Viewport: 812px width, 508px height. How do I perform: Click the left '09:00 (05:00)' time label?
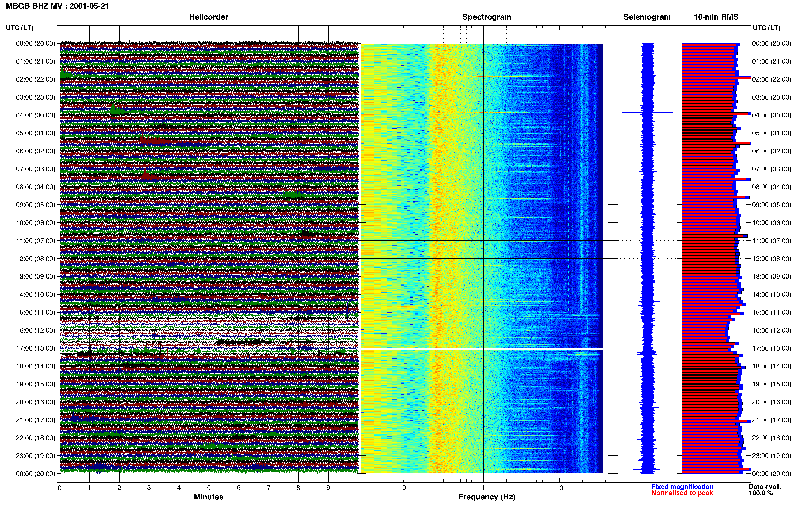point(36,205)
